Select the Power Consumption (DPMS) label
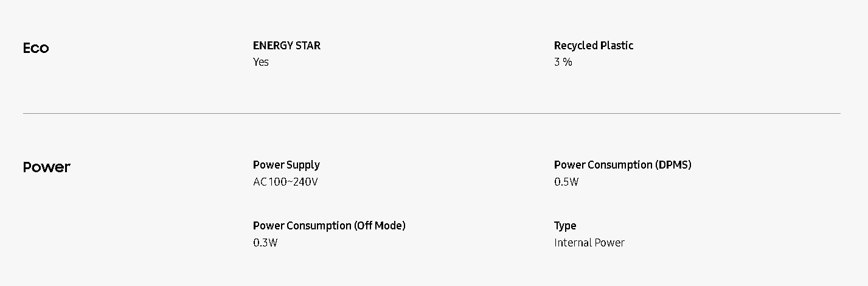The image size is (868, 286). pyautogui.click(x=622, y=165)
